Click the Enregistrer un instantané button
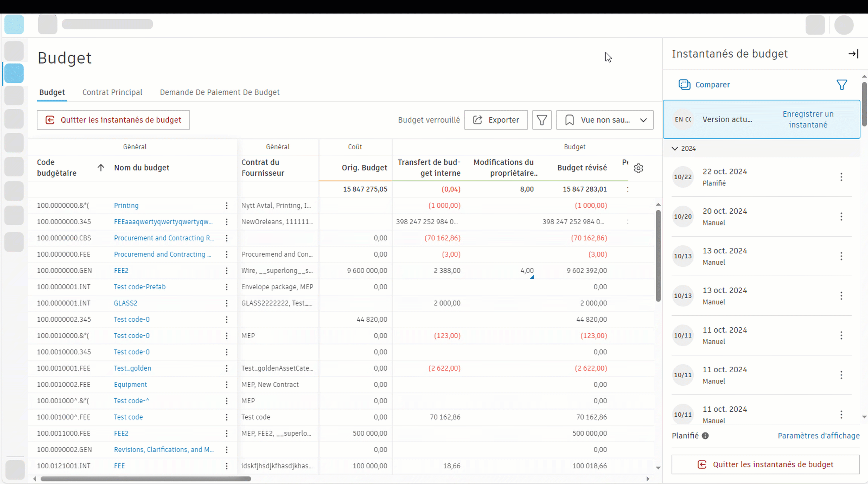 (x=808, y=119)
